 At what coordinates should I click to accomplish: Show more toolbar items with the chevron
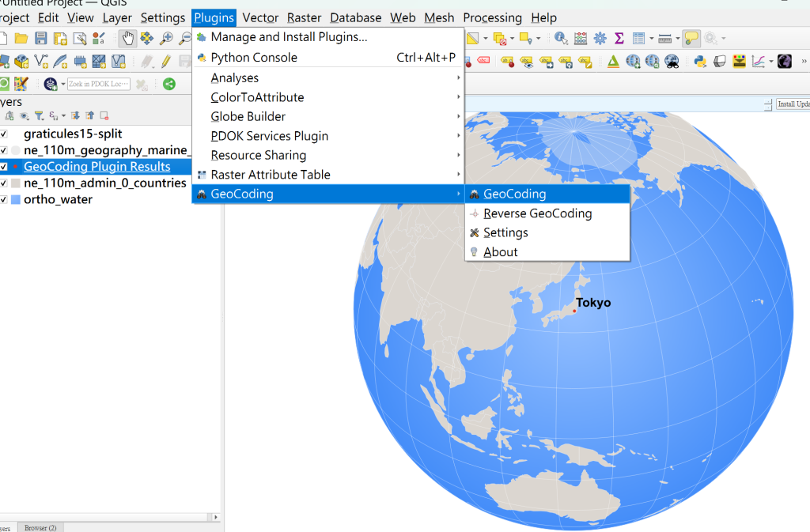[804, 62]
